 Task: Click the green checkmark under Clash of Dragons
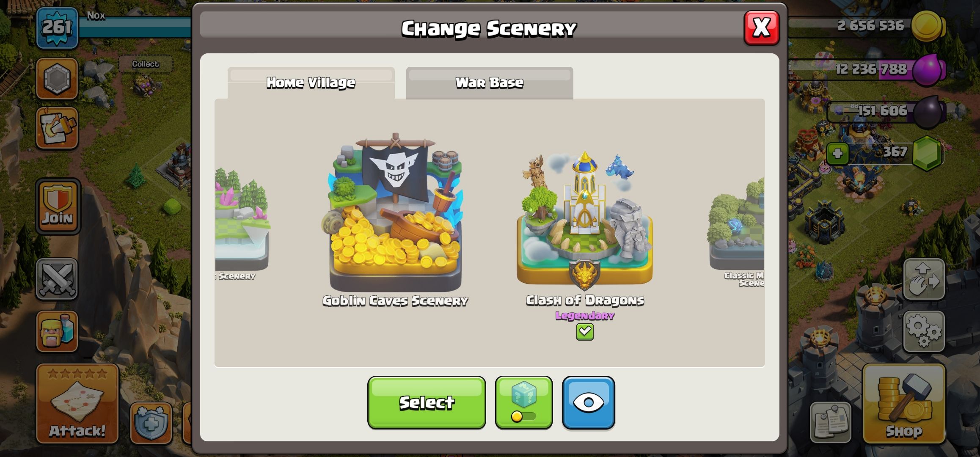585,332
